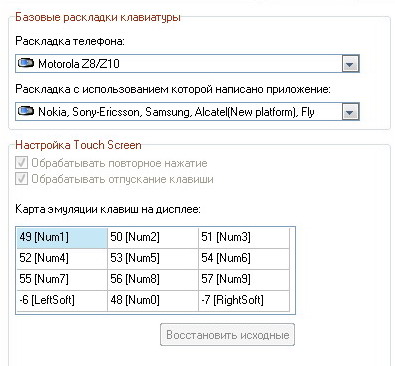This screenshot has width=395, height=366.
Task: Open the Motorola Z8/Z10 combo box
Action: point(187,64)
